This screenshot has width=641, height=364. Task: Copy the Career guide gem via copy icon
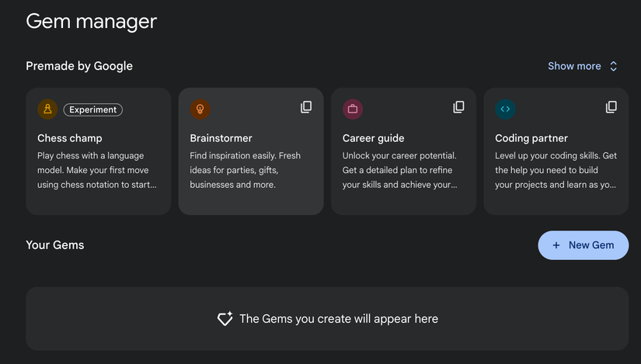click(x=459, y=107)
